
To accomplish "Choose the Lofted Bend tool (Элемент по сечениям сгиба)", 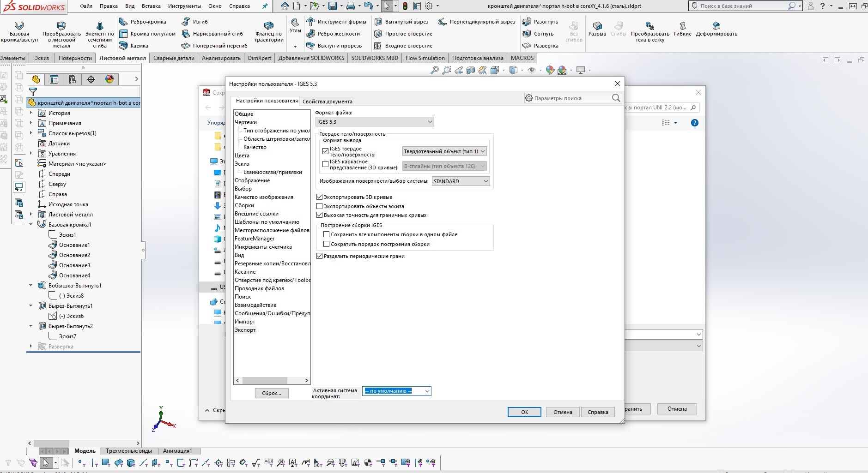I will point(100,34).
